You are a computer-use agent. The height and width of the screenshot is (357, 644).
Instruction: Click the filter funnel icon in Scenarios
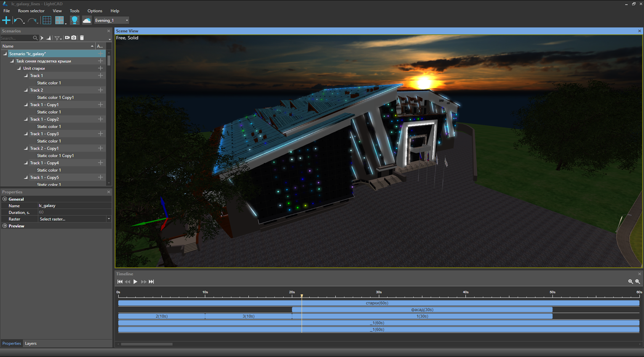pos(57,38)
